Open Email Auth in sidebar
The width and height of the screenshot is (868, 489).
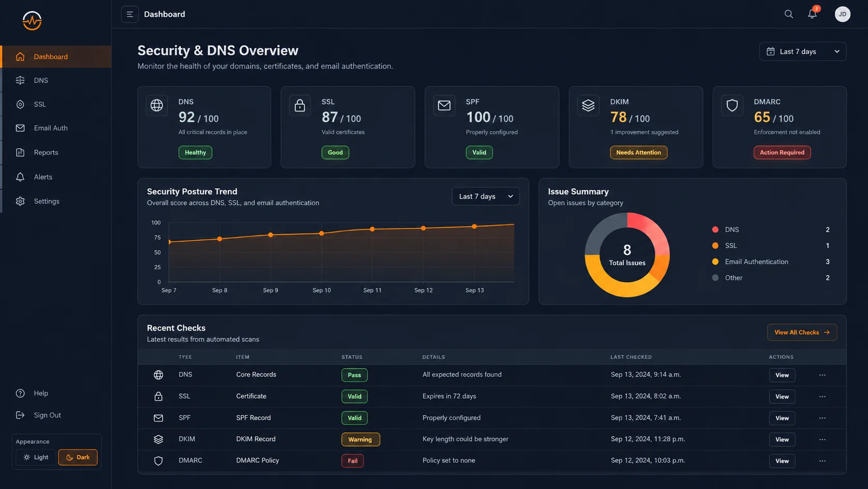(x=56, y=128)
